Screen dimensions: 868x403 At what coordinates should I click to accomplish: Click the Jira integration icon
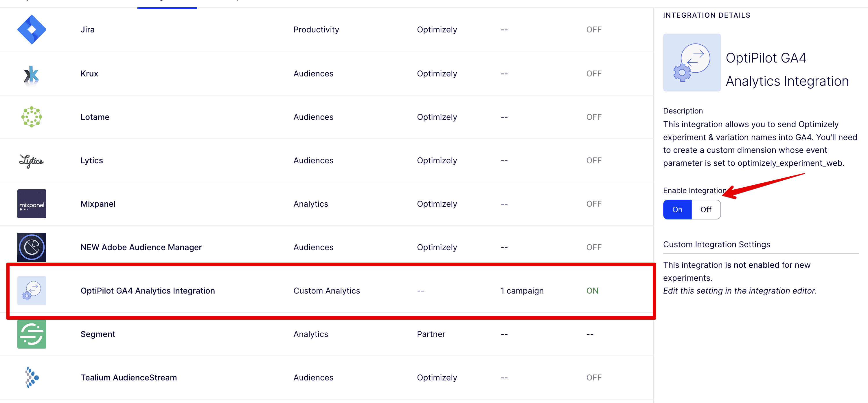(32, 29)
